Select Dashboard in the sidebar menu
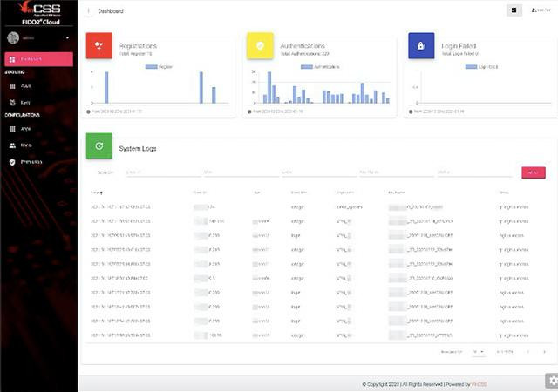 38,59
